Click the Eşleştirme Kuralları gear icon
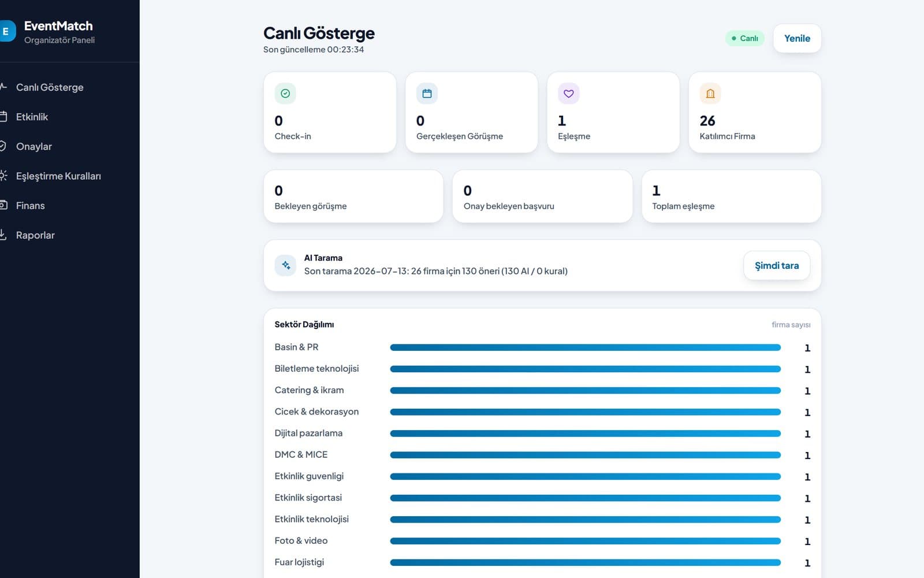This screenshot has width=924, height=578. pos(3,175)
